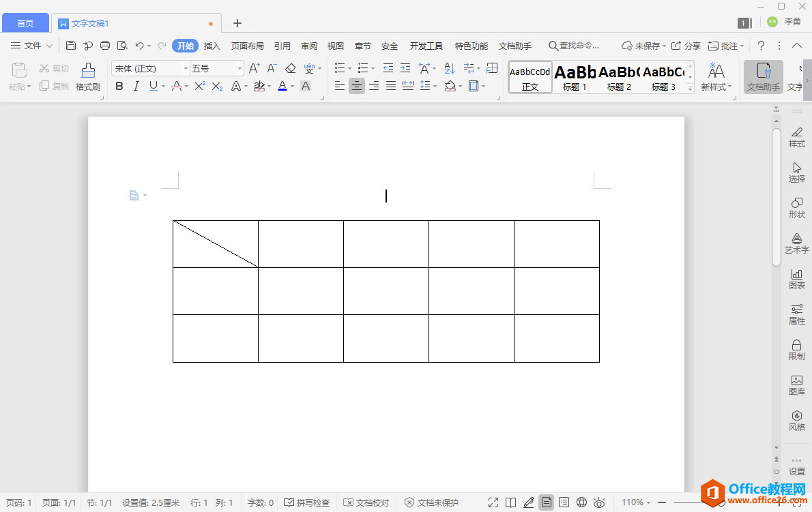812x512 pixels.
Task: Open Print Preview icon
Action: (x=122, y=46)
